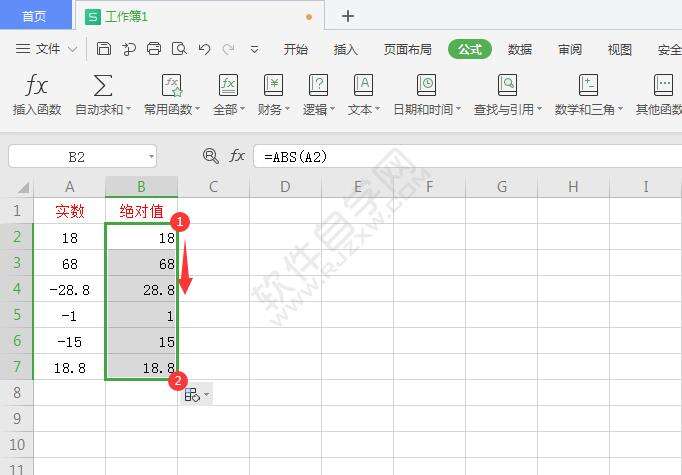Select the 公式 ribbon tab
Image resolution: width=682 pixels, height=475 pixels.
pyautogui.click(x=470, y=49)
